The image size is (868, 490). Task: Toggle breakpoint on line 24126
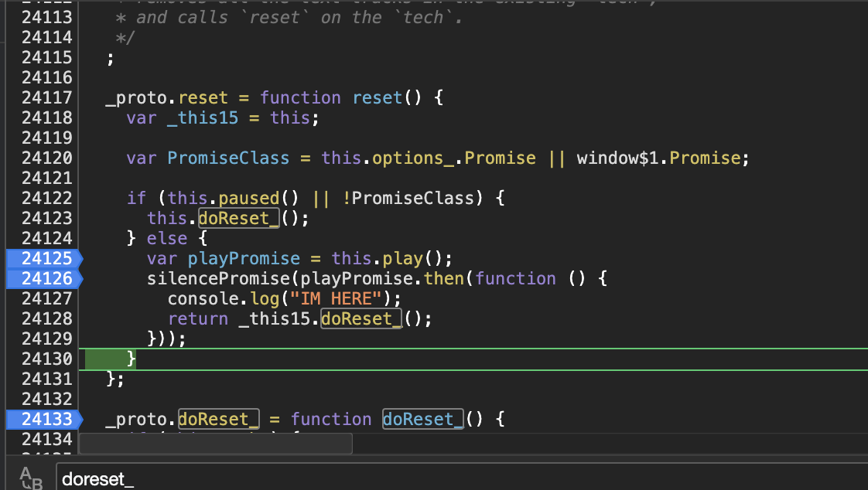(44, 278)
